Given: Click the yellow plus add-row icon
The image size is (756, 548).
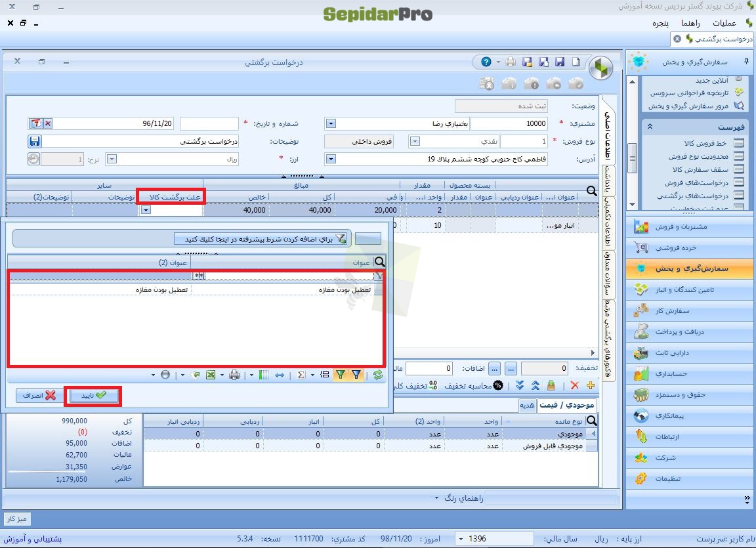Looking at the screenshot, I should (590, 385).
